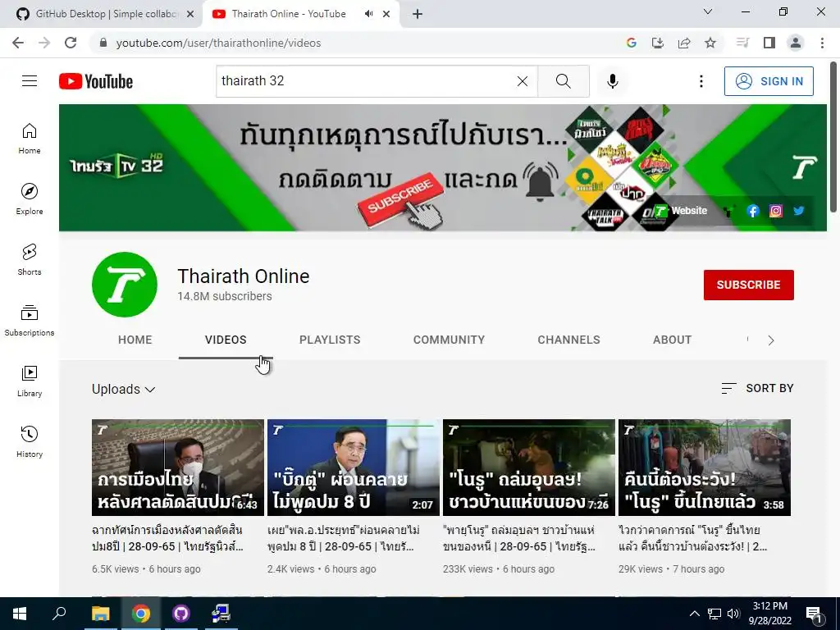Play the 7:26 video thumbnail
The image size is (840, 630).
coord(529,468)
